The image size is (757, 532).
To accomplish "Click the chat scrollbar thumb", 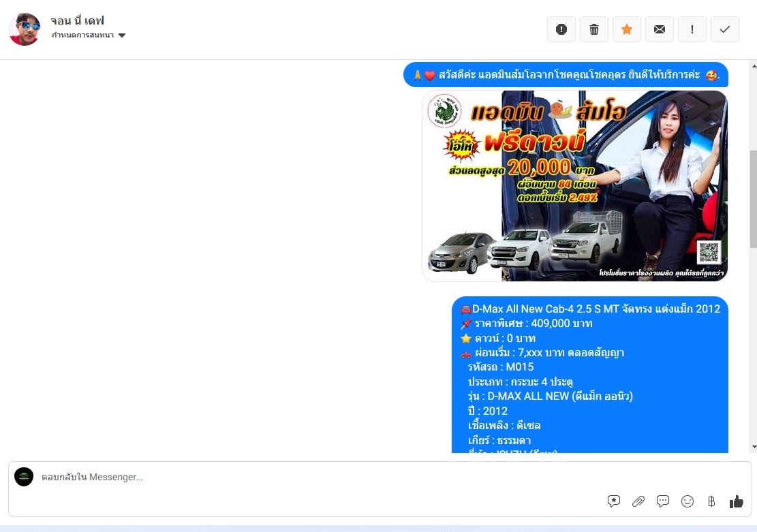I will 754,199.
